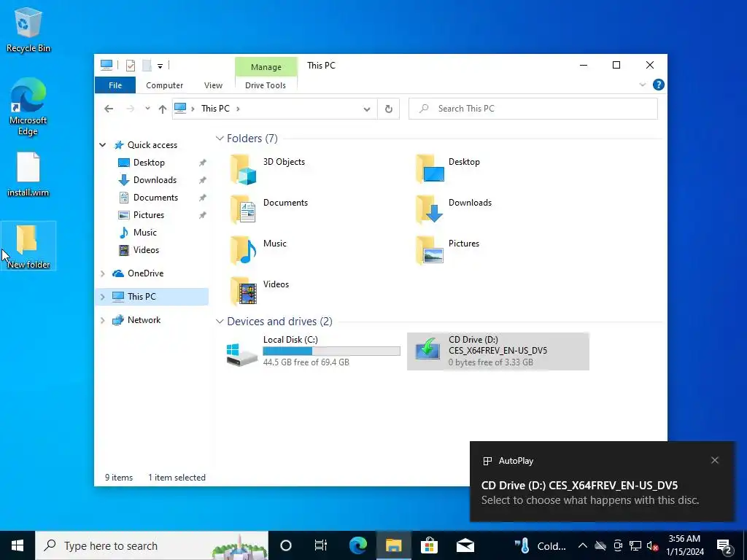Image resolution: width=747 pixels, height=560 pixels.
Task: Launch Microsoft Edge from taskbar
Action: (357, 545)
